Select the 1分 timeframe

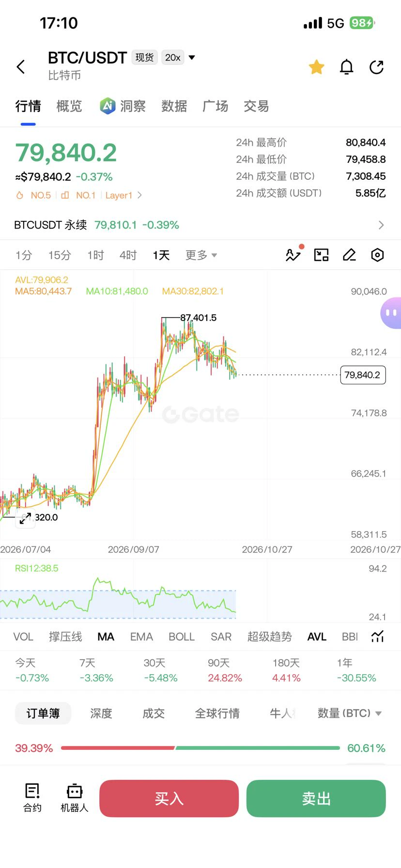tap(24, 255)
